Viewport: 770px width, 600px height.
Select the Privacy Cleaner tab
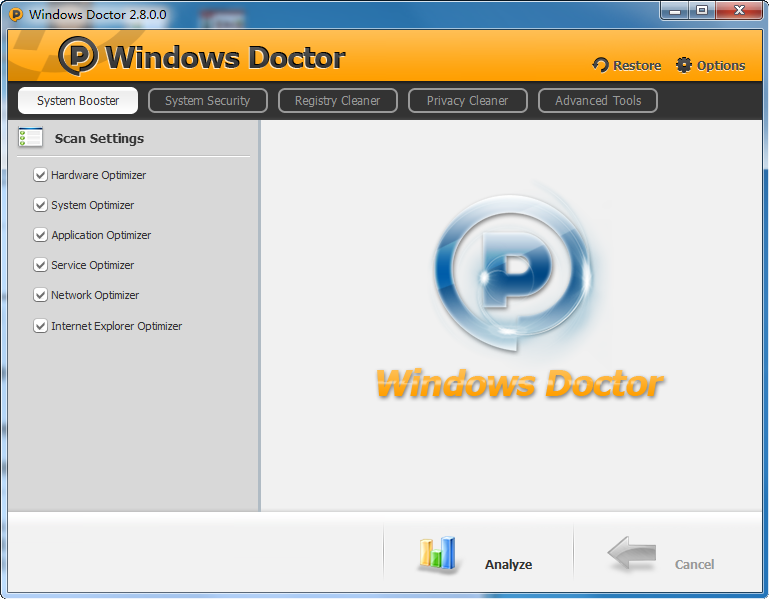click(467, 101)
